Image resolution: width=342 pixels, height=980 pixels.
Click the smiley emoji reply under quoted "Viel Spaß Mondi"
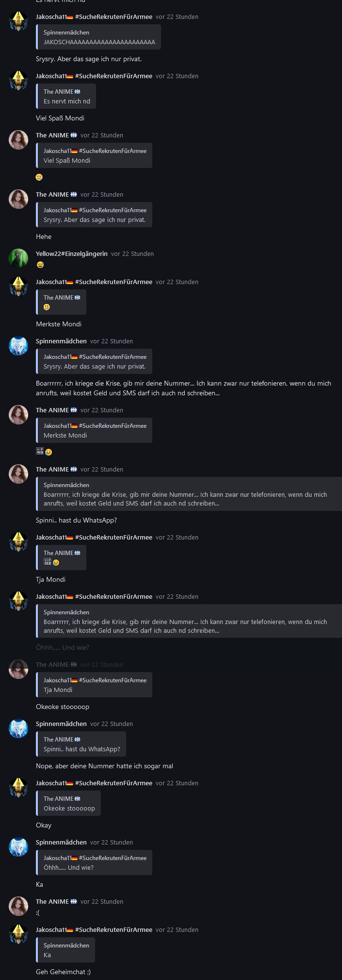coord(39,177)
